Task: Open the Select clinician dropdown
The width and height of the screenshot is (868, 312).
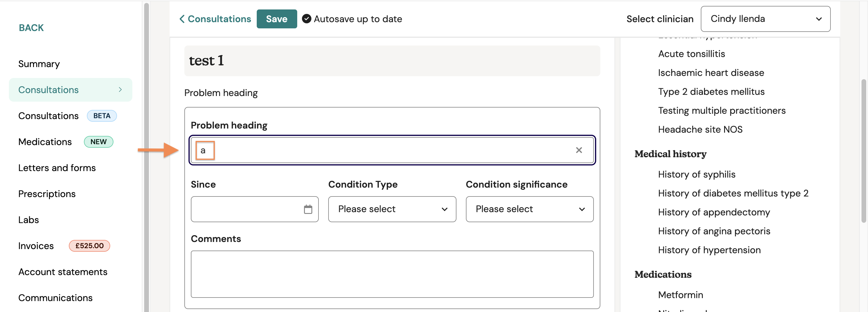Action: click(x=765, y=19)
